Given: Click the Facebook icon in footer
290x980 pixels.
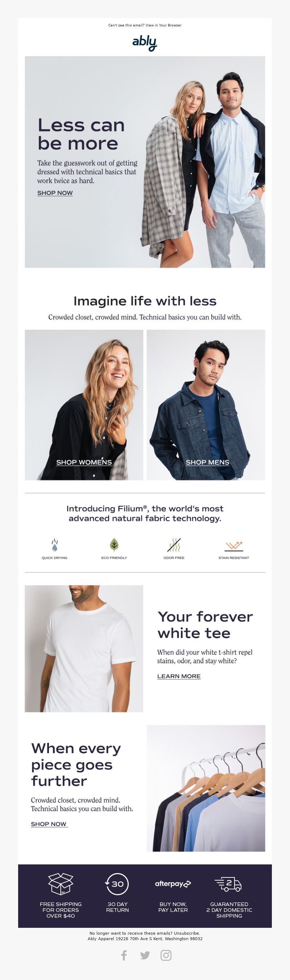Looking at the screenshot, I should (124, 955).
